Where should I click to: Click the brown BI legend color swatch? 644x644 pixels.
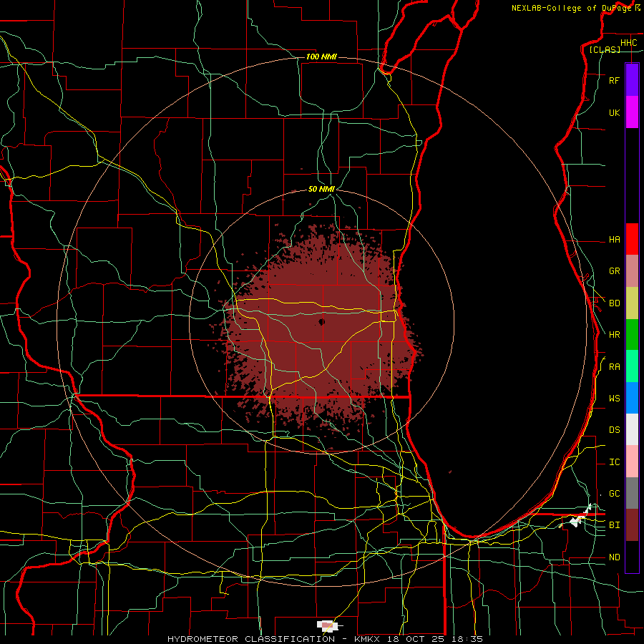[632, 525]
